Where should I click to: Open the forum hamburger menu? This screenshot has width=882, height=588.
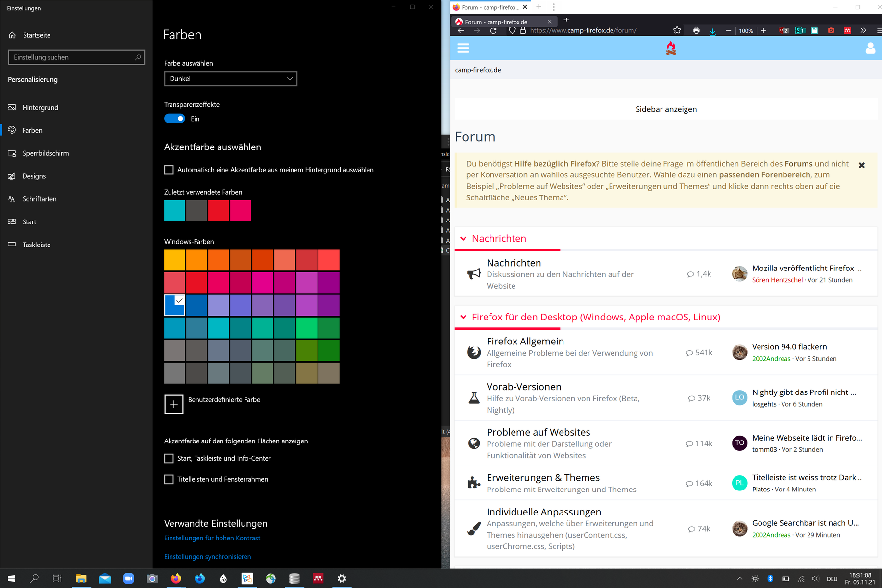[x=463, y=48]
